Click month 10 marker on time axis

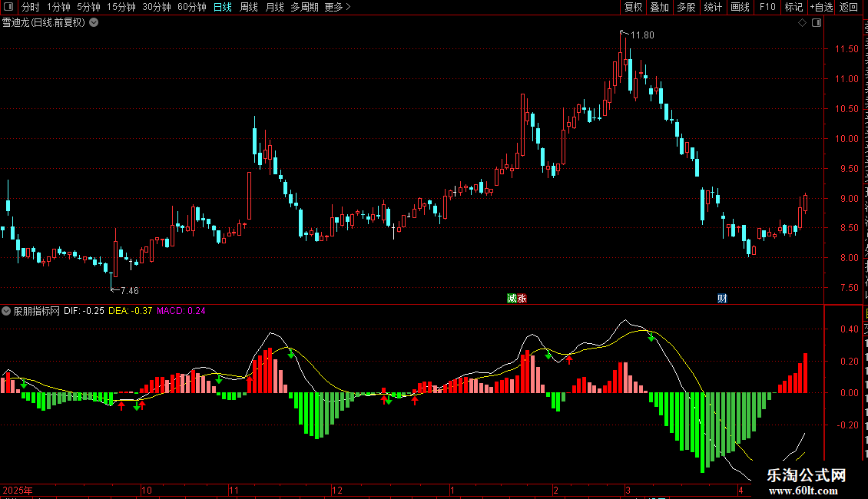[147, 490]
